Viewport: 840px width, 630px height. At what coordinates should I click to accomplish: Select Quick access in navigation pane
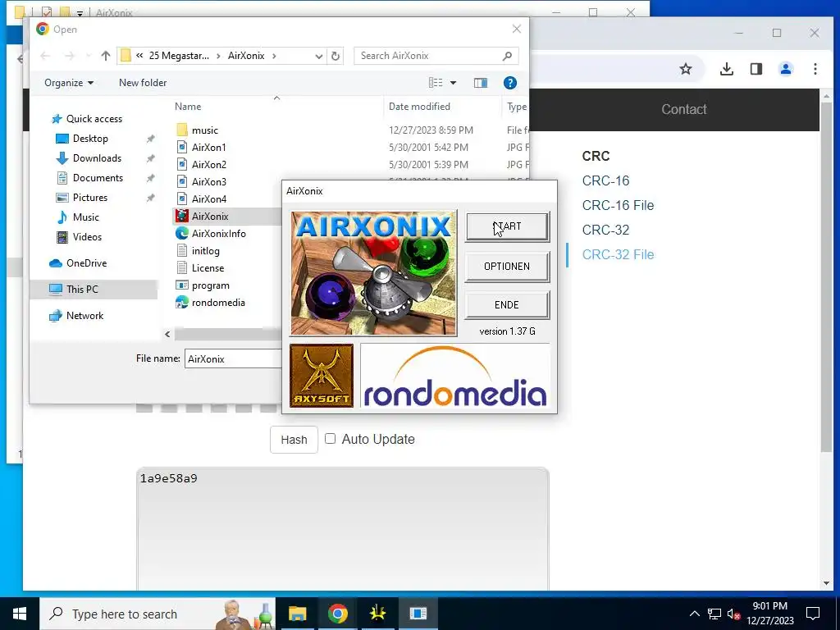click(x=87, y=119)
